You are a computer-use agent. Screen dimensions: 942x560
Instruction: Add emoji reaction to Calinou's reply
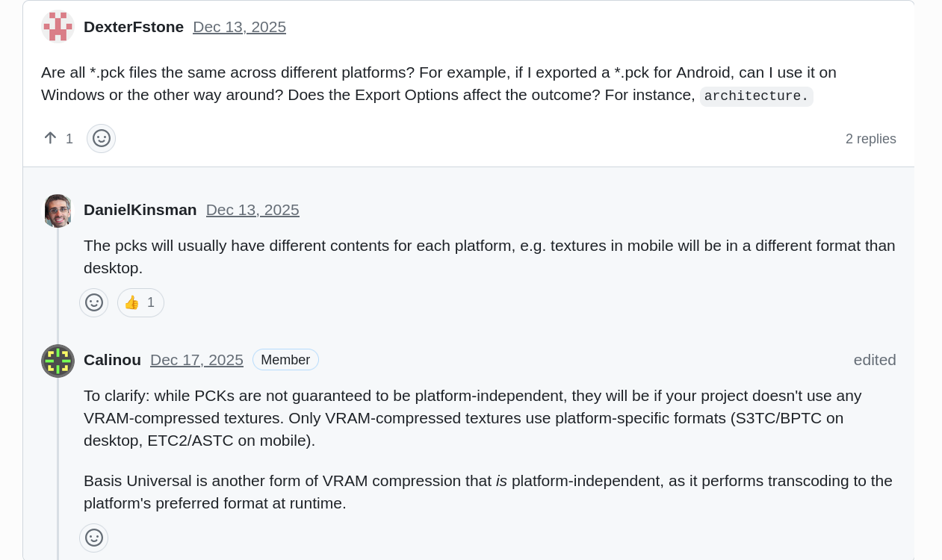pyautogui.click(x=94, y=538)
